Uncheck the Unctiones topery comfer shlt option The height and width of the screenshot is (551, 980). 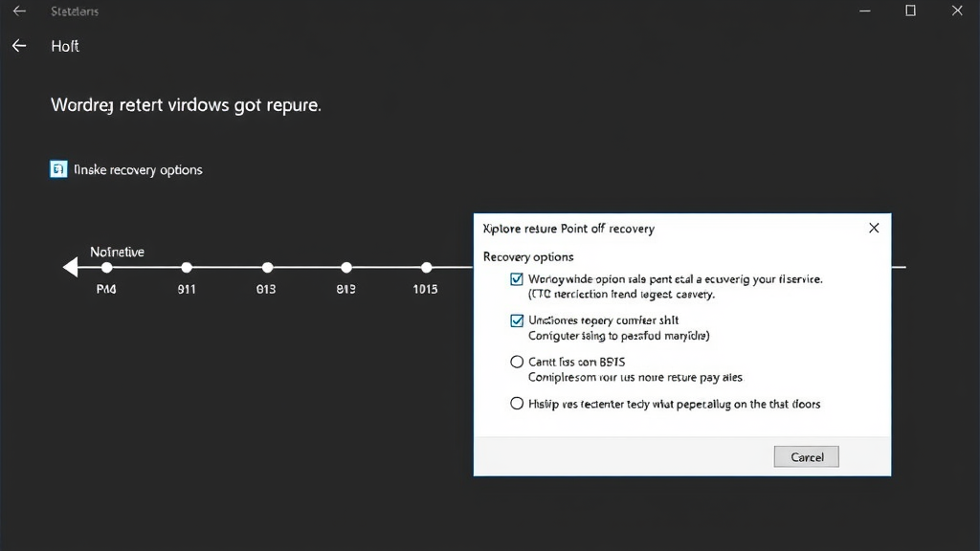(517, 320)
